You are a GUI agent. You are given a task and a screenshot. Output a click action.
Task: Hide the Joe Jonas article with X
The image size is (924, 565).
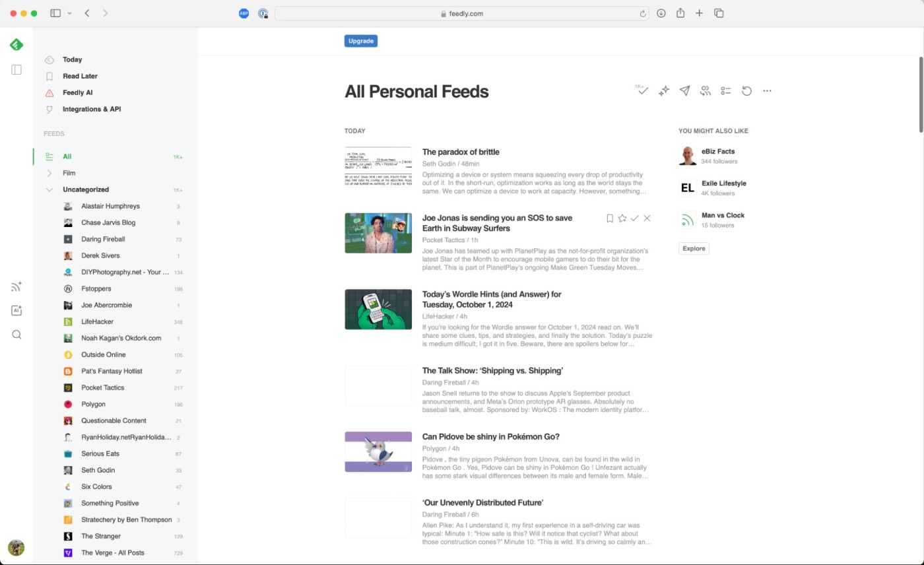(647, 218)
